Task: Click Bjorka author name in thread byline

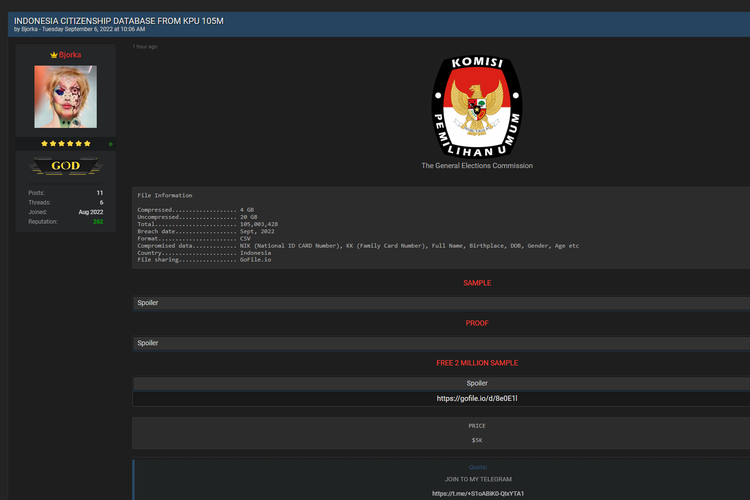Action: (29, 29)
